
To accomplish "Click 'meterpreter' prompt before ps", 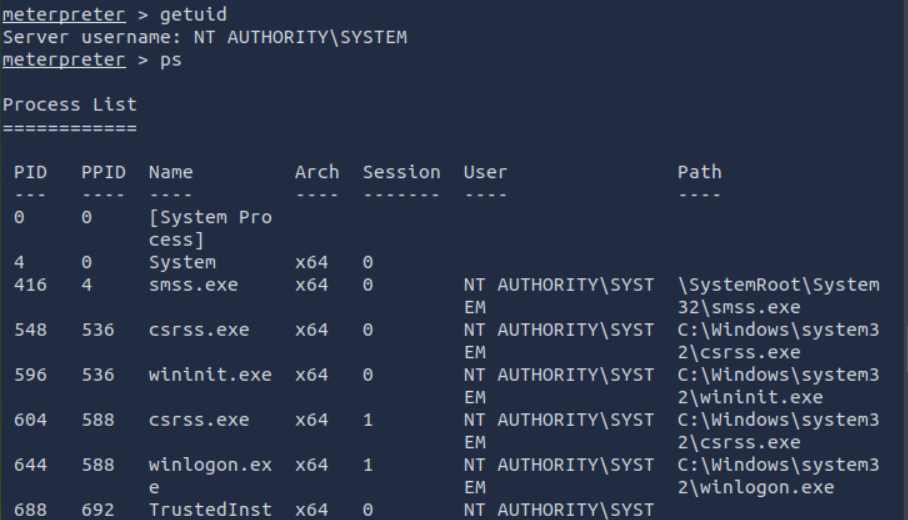I will click(64, 60).
